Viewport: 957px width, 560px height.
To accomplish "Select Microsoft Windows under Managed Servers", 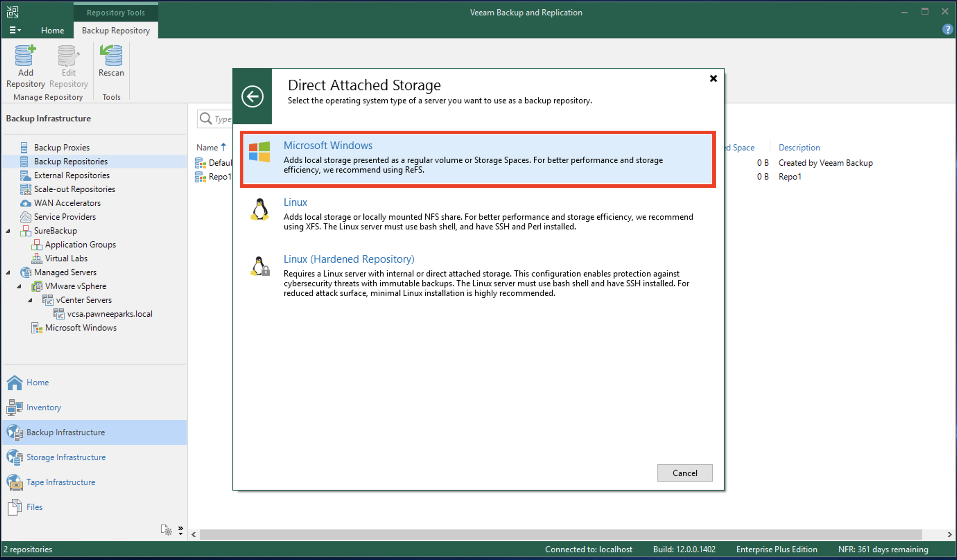I will [x=80, y=328].
